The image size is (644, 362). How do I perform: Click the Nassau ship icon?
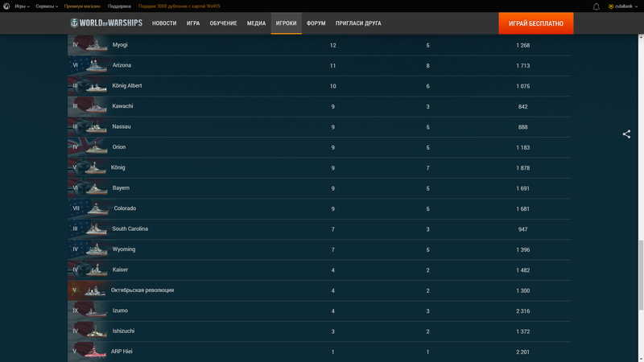97,127
